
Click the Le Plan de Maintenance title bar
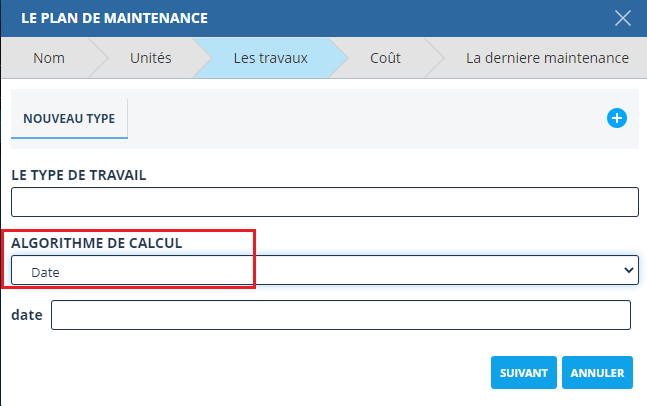300,17
